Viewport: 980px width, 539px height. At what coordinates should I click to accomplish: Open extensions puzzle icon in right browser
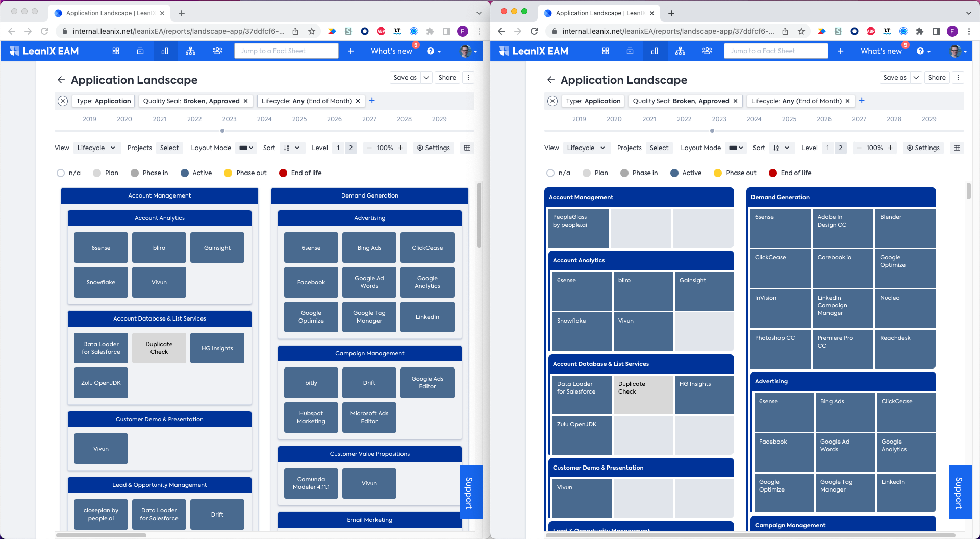click(x=920, y=31)
